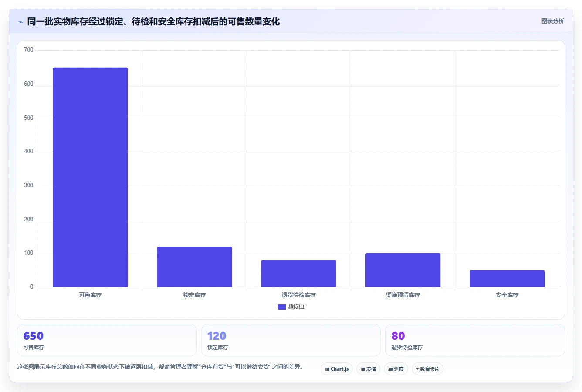
Task: Click the 安全库存 axis label
Action: (507, 295)
